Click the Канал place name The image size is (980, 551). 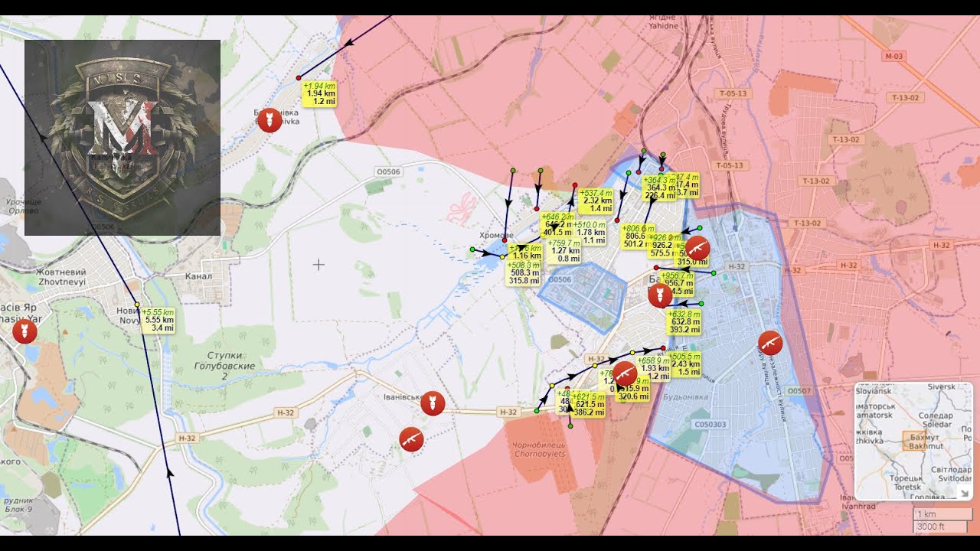point(198,276)
